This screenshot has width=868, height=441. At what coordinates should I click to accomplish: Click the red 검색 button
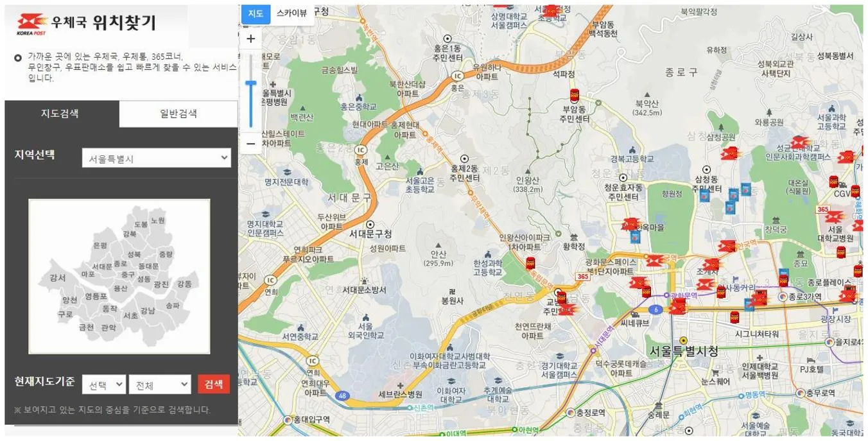(214, 384)
